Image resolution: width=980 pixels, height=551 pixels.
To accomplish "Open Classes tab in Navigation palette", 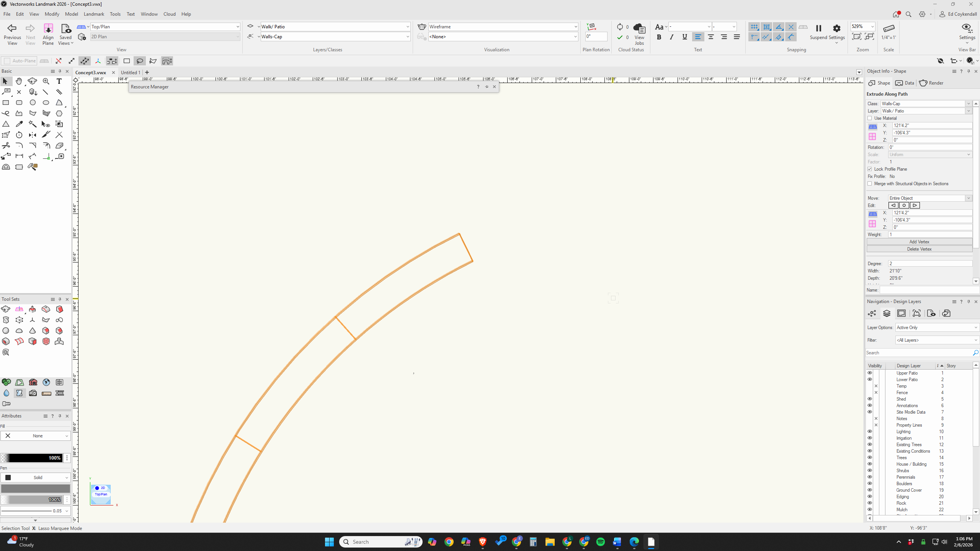I will 872,313.
